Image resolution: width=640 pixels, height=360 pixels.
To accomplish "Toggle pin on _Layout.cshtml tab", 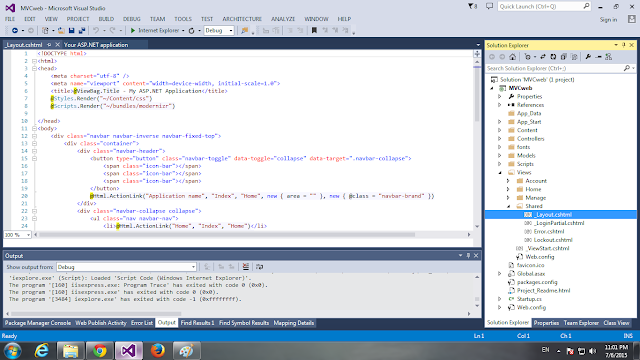I will pyautogui.click(x=49, y=45).
